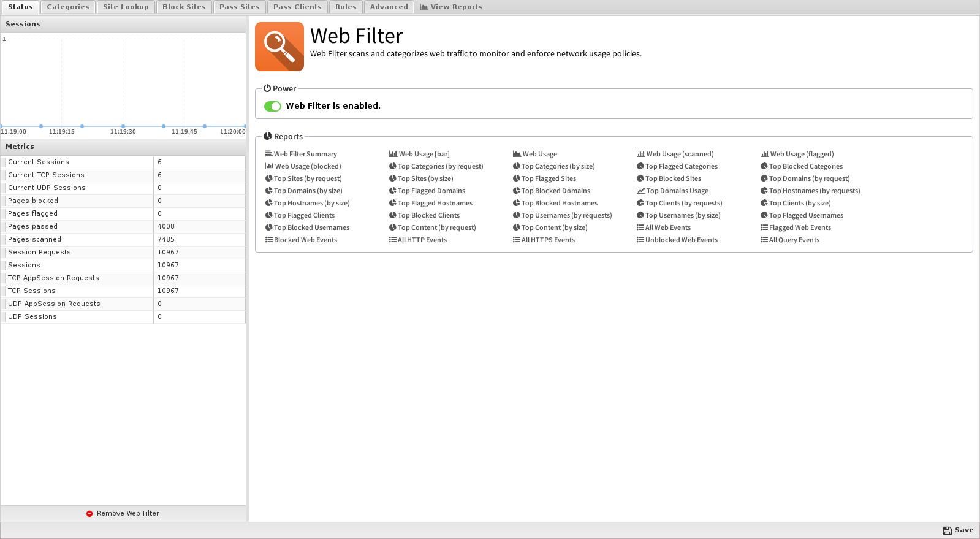Click list icon of All Query Events

point(764,240)
